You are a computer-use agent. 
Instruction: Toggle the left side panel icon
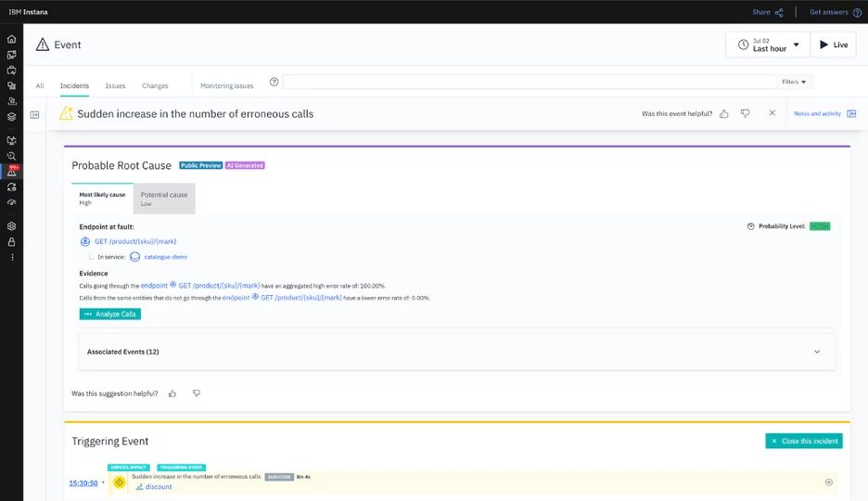pos(34,114)
